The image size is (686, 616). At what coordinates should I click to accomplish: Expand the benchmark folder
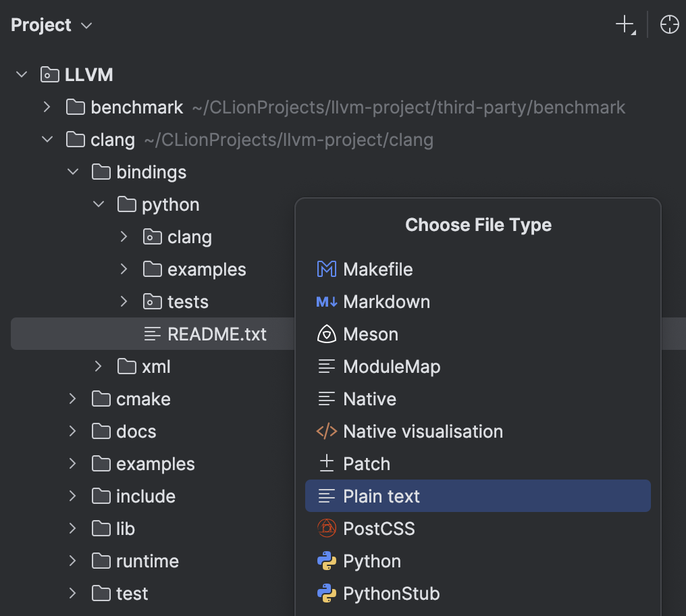pos(47,107)
